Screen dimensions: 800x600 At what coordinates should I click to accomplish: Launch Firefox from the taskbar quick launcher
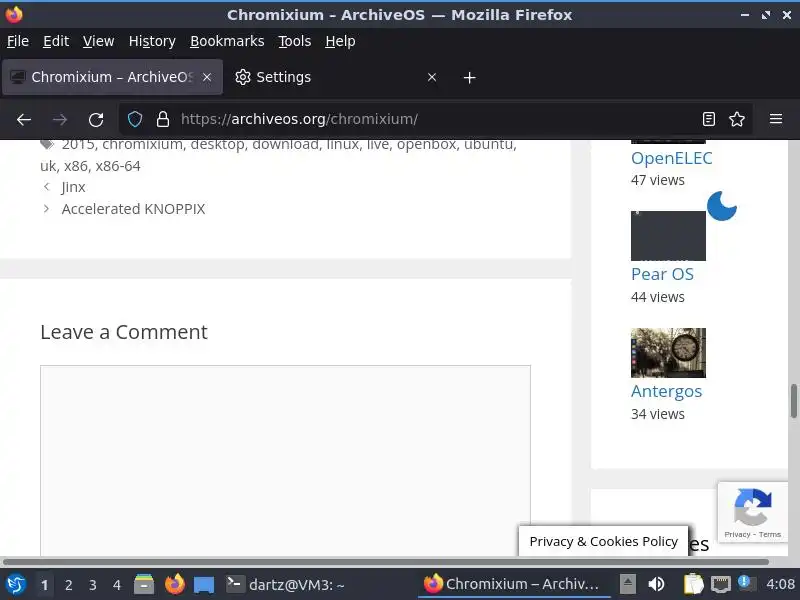174,584
